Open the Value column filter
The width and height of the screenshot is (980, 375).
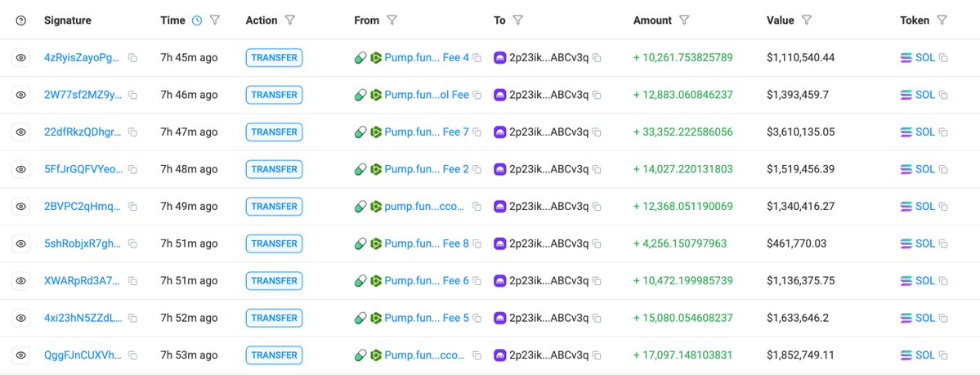(x=807, y=20)
